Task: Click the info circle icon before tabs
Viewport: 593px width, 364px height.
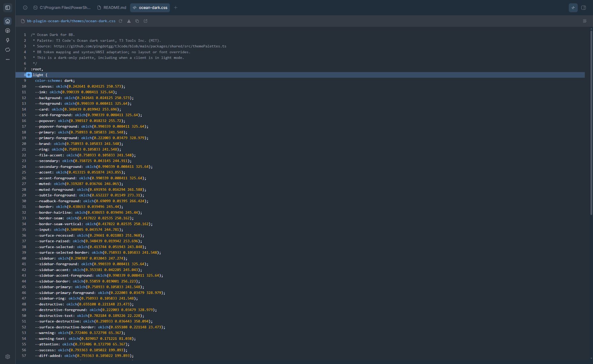Action: pyautogui.click(x=25, y=8)
